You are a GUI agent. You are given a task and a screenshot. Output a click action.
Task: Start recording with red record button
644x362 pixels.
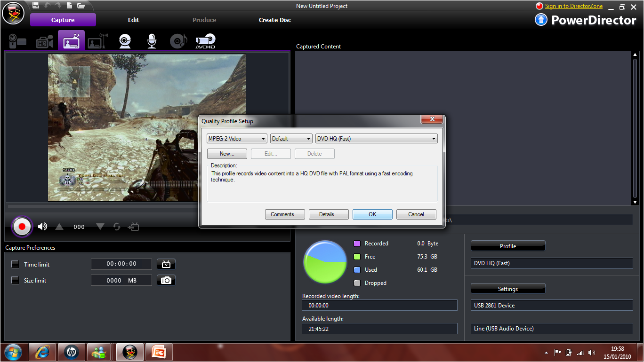pyautogui.click(x=22, y=227)
